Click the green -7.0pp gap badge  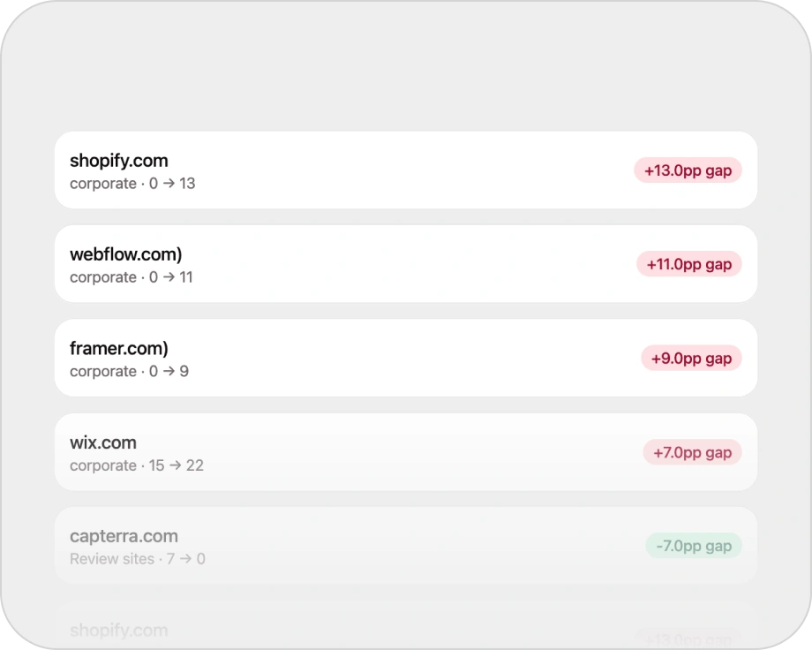point(693,546)
